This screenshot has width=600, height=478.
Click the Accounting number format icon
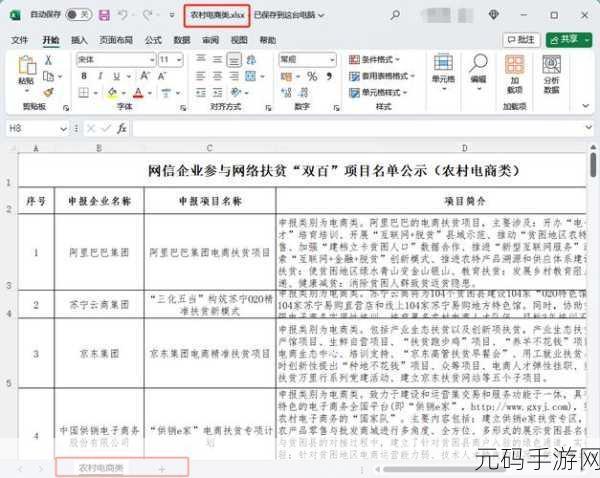286,76
